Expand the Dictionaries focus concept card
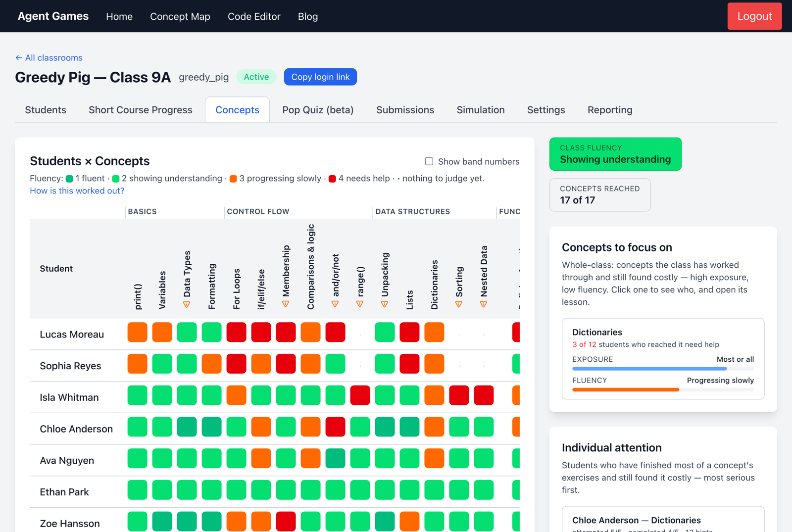 pos(663,358)
